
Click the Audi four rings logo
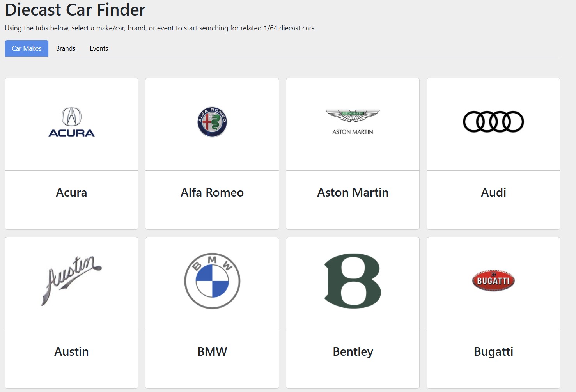click(x=493, y=121)
